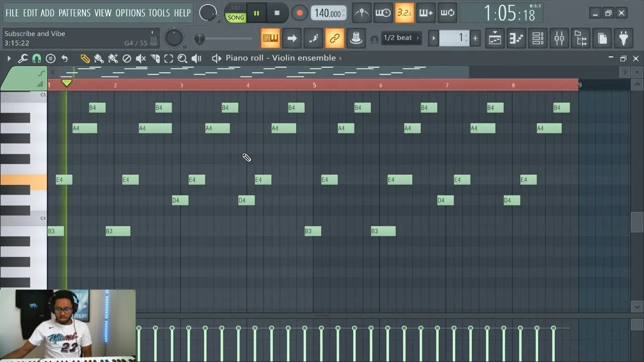Click the curved back arrow in piano roll toolbar
The image size is (644, 362).
[x=64, y=58]
